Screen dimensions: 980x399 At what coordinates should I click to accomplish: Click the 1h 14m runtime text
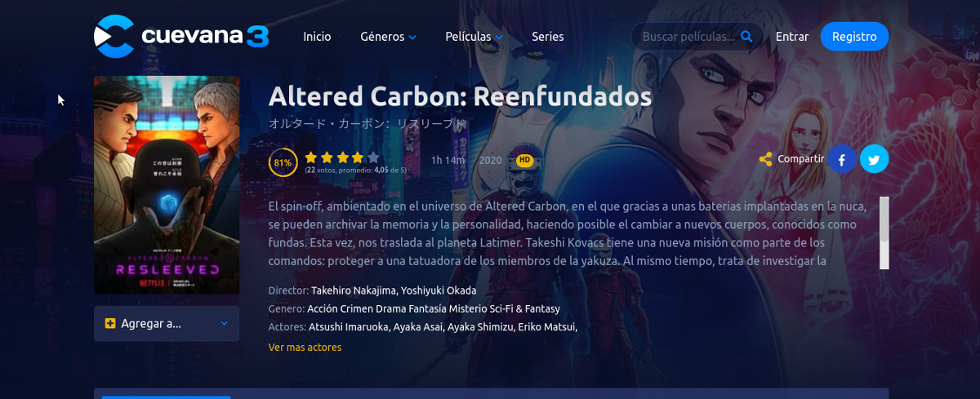tap(448, 160)
